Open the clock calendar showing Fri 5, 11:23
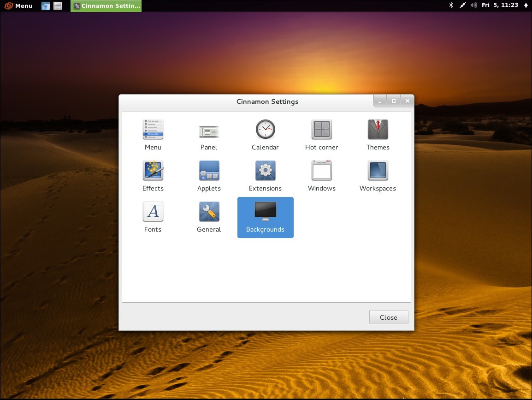This screenshot has width=532, height=400. [500, 5]
